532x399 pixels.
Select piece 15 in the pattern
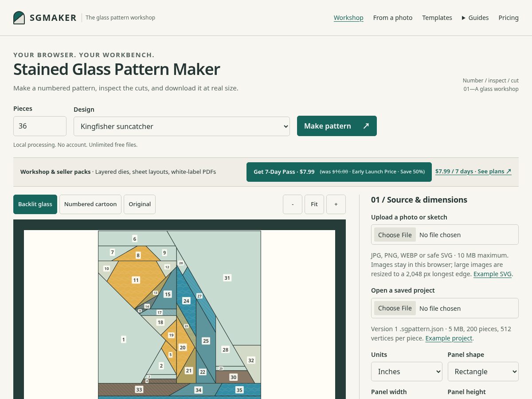(168, 294)
